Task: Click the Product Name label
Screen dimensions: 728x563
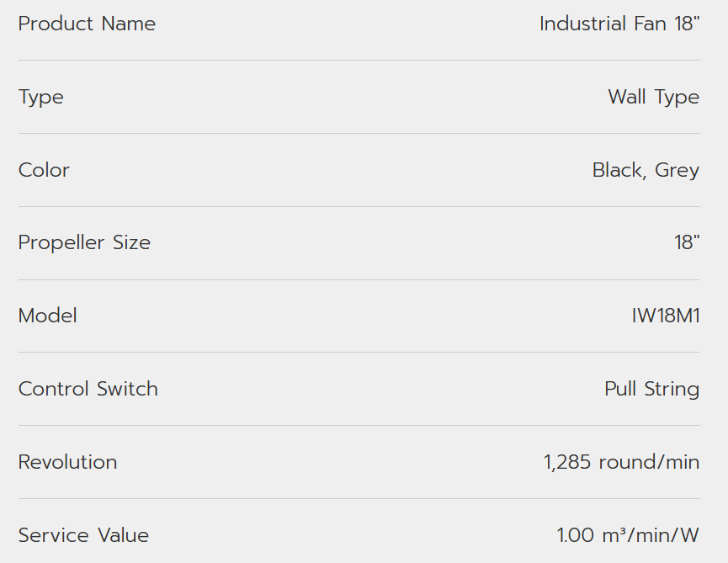Action: tap(87, 24)
